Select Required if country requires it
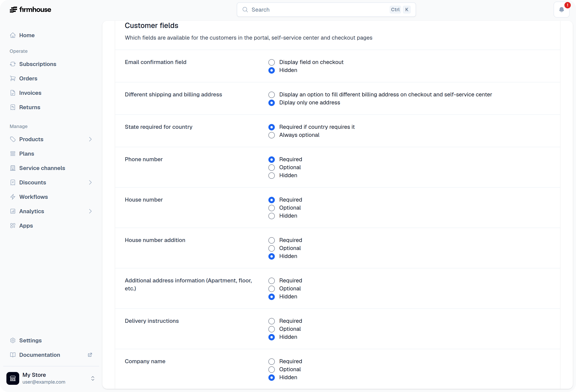Image resolution: width=576 pixels, height=392 pixels. (x=272, y=127)
